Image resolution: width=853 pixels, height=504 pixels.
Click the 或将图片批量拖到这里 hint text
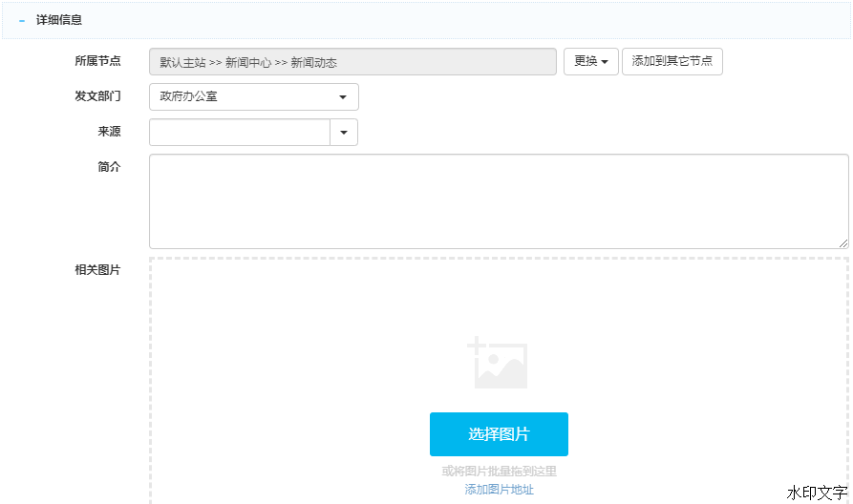click(x=499, y=471)
